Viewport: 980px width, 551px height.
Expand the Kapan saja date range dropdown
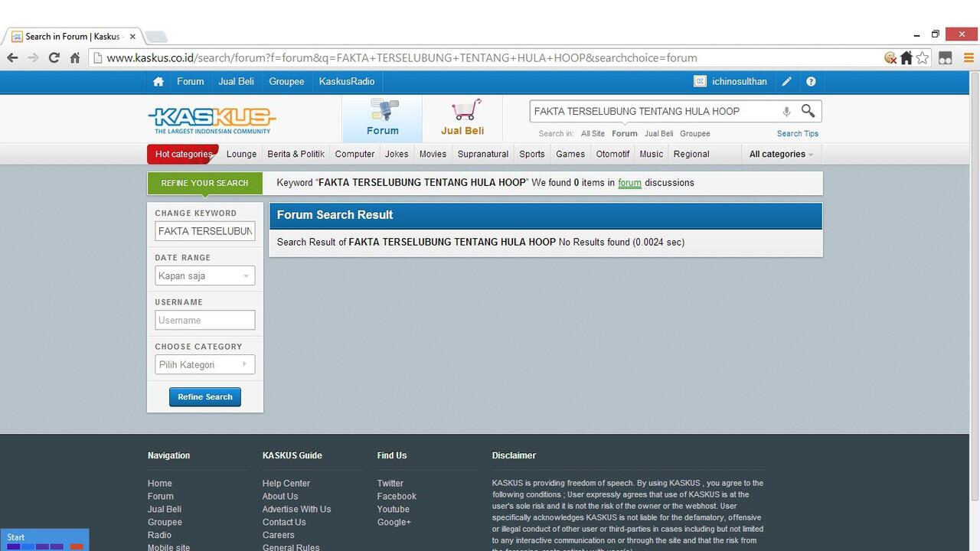204,275
